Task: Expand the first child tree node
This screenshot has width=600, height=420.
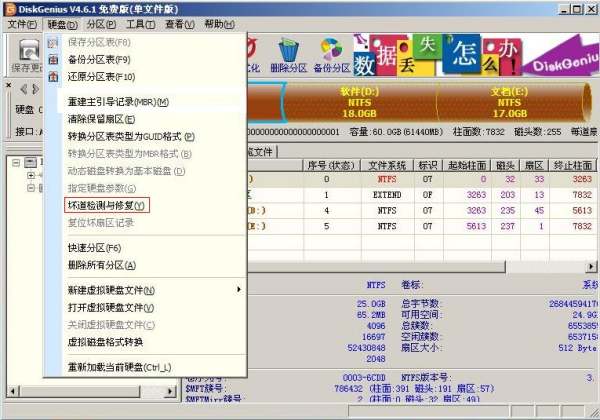Action: click(30, 175)
